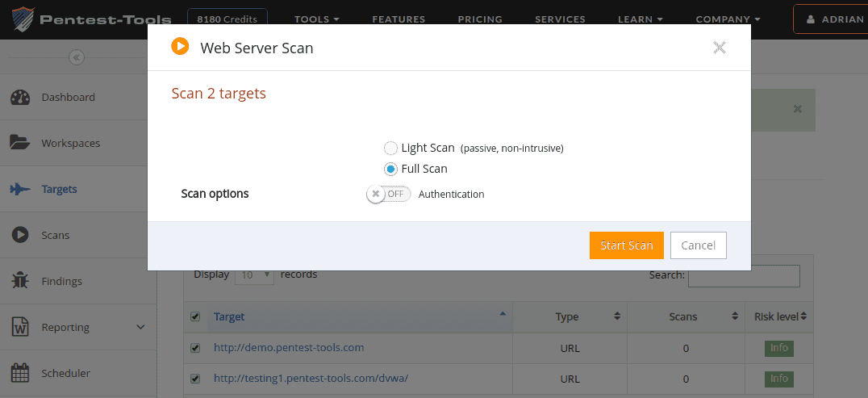Expand the Learn dropdown menu
This screenshot has width=868, height=398.
(640, 19)
